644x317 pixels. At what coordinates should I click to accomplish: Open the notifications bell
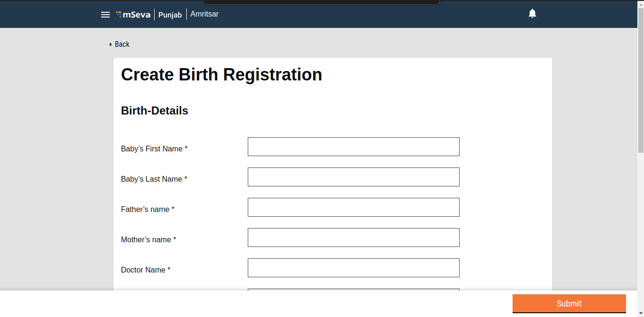point(532,14)
